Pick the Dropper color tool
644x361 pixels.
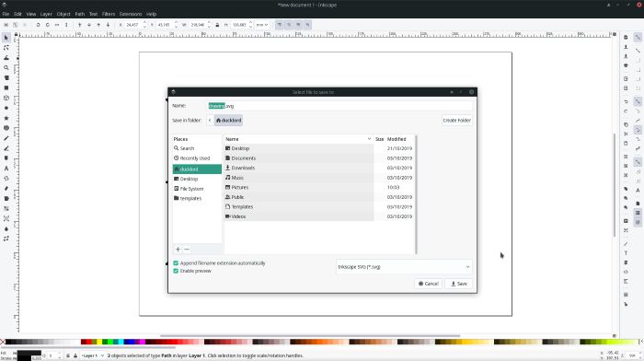(x=6, y=229)
